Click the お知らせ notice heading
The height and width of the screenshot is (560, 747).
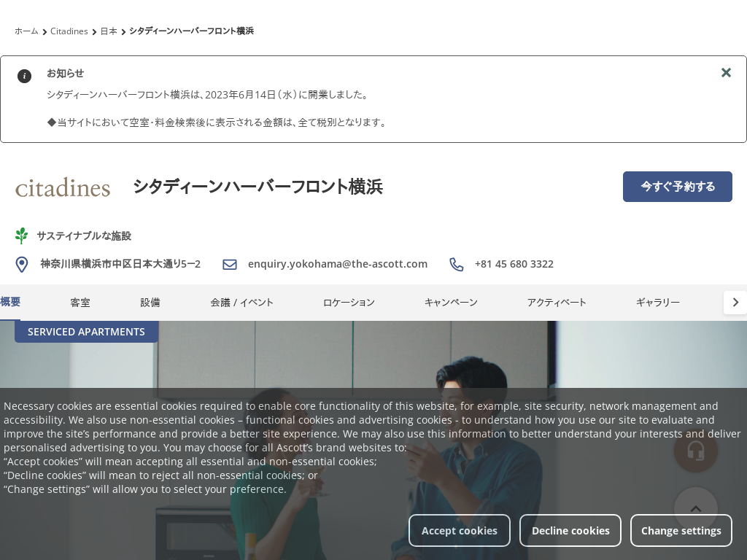(65, 74)
